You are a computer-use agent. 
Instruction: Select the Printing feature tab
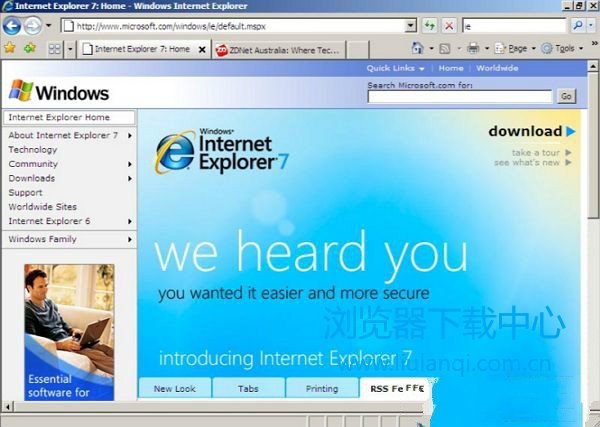point(322,388)
